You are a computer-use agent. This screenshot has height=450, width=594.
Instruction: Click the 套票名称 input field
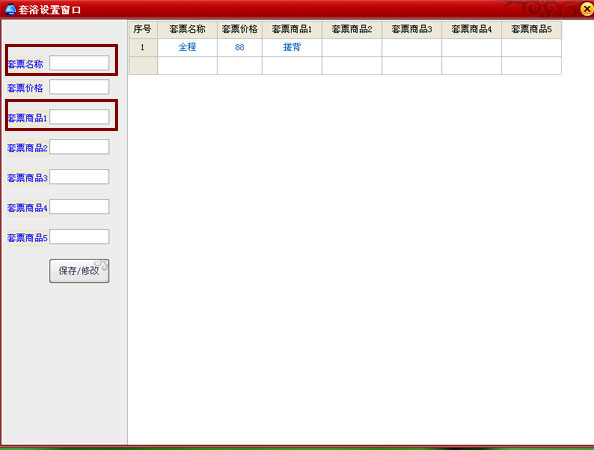(79, 63)
